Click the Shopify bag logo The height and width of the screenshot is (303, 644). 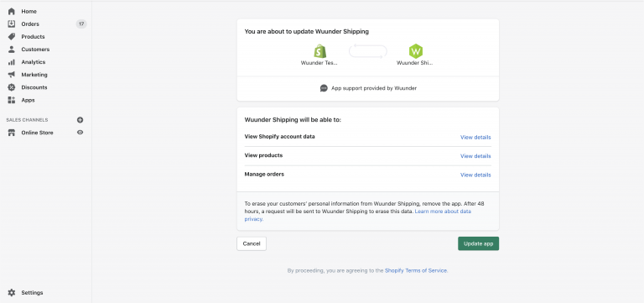click(319, 51)
